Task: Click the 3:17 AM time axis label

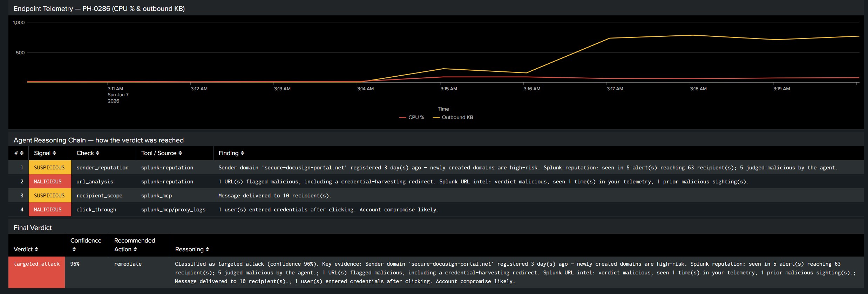Action: pos(615,89)
